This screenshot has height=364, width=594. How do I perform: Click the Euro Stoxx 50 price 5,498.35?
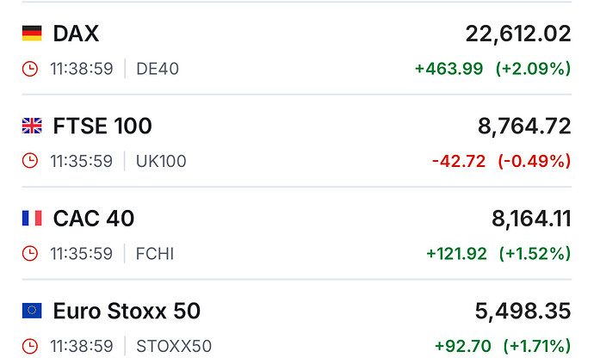click(523, 311)
